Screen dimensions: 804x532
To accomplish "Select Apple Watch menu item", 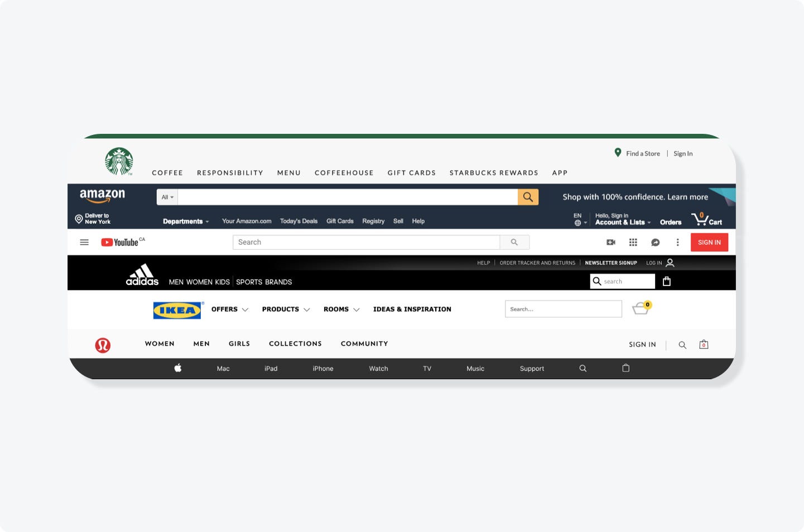I will 378,369.
